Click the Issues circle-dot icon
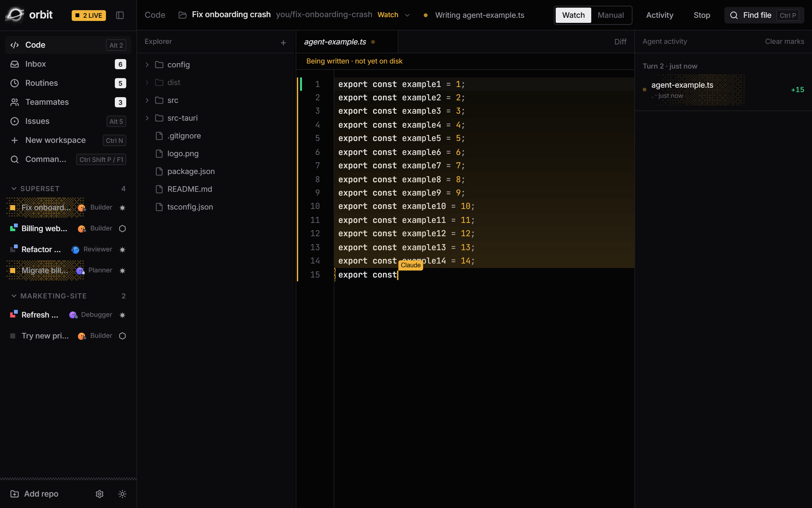This screenshot has width=812, height=508. (x=14, y=121)
